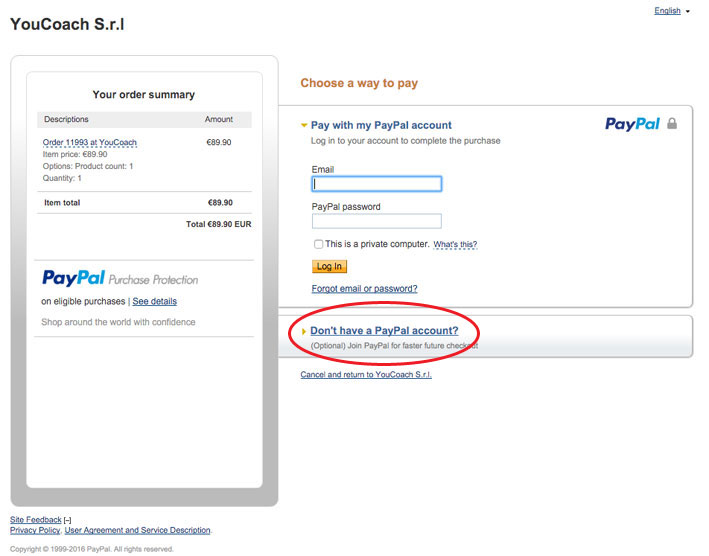
Task: Open User Agreement and Service Description
Action: pyautogui.click(x=137, y=530)
